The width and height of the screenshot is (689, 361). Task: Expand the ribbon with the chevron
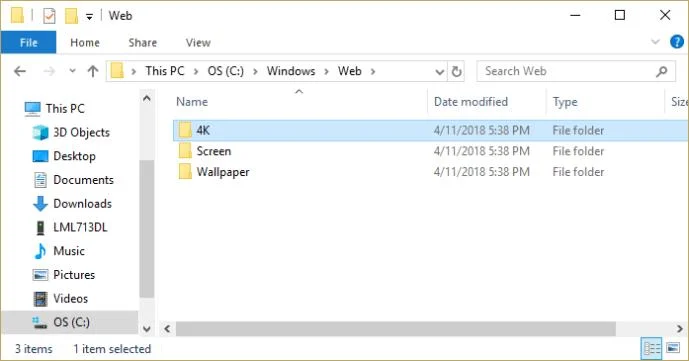tap(655, 42)
